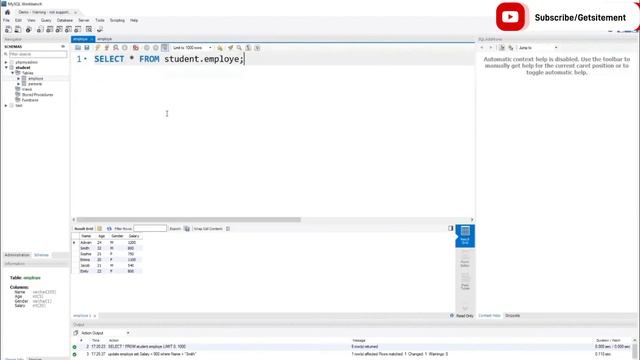Execute the query with the lightning bolt
This screenshot has height=360, width=640.
click(x=98, y=48)
